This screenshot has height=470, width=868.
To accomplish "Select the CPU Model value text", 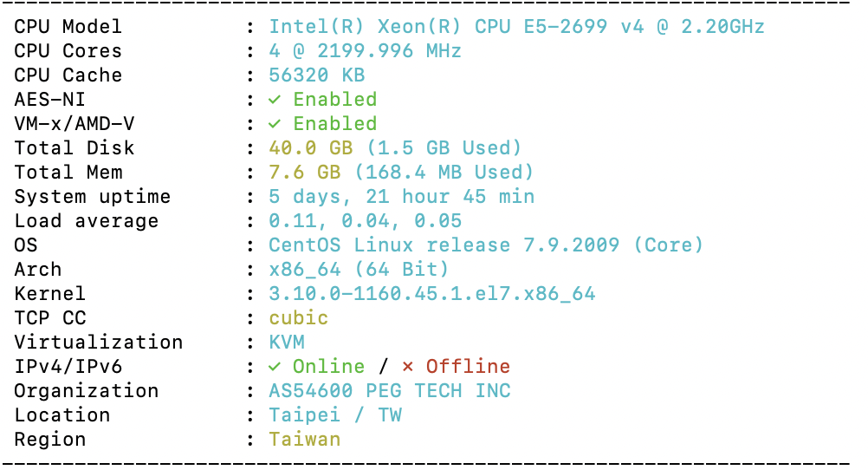I will (x=516, y=27).
